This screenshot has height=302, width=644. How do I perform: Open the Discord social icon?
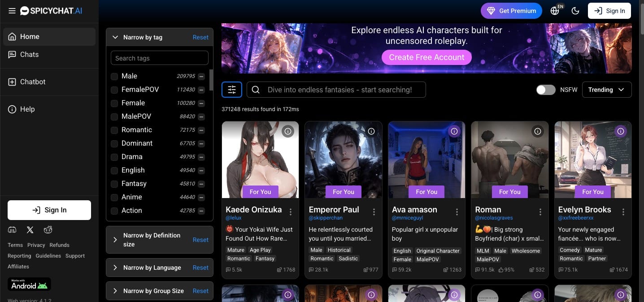tap(12, 230)
